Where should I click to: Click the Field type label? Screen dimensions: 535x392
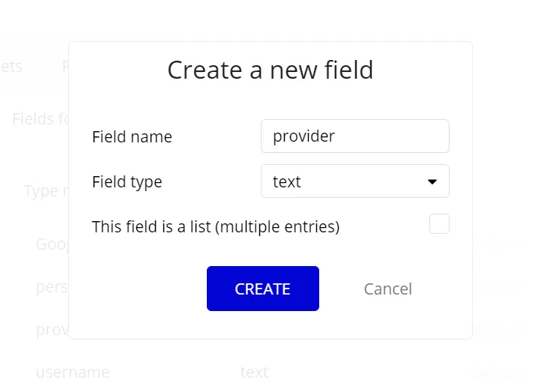pos(127,182)
